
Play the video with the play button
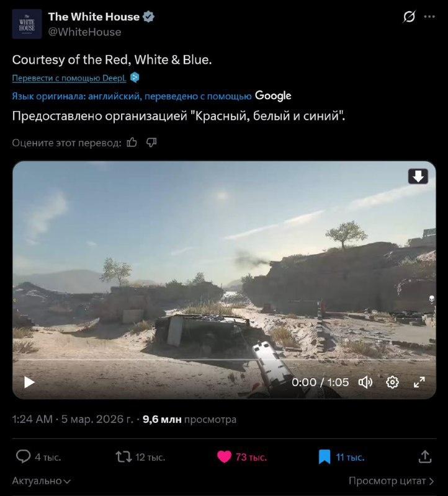29,382
